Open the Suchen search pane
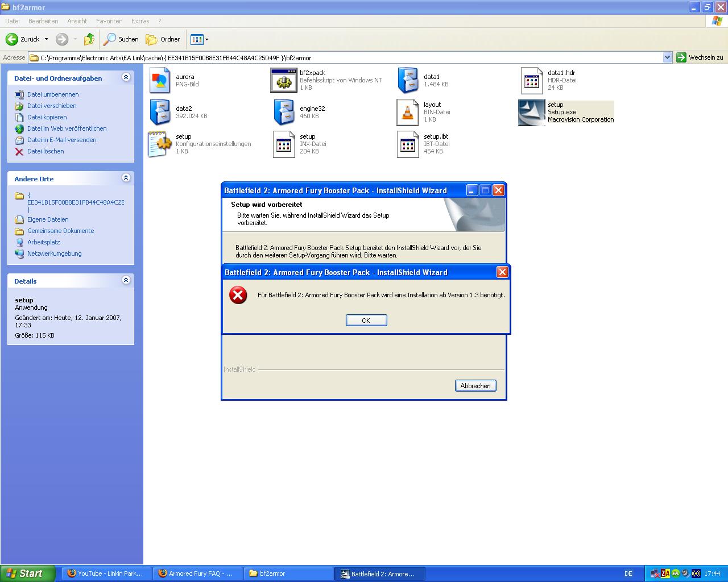 (121, 39)
